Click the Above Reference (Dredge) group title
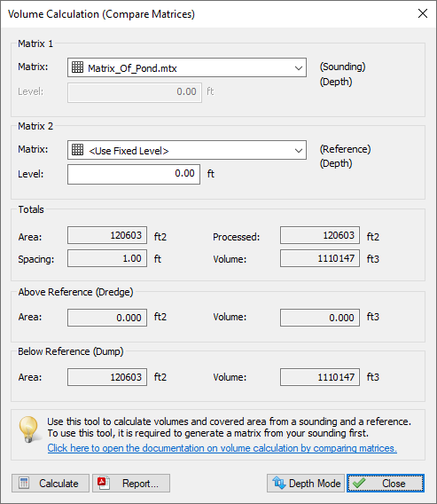Viewport: 437px width, 504px height. (75, 292)
